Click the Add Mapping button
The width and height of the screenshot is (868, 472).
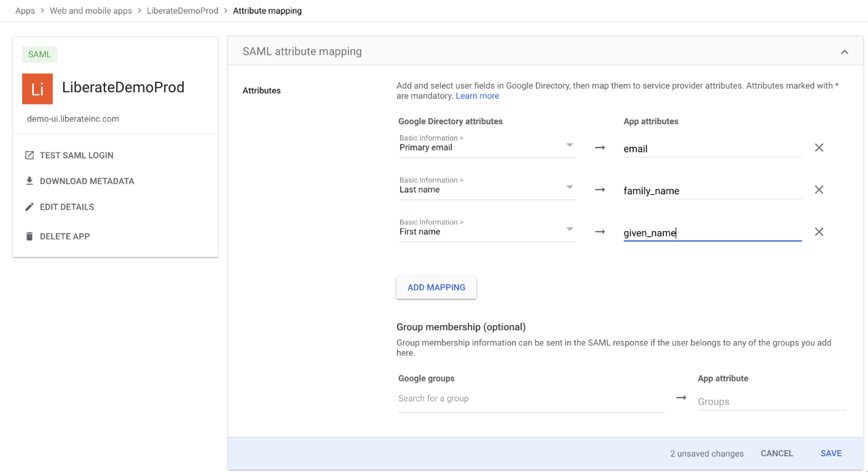coord(436,287)
